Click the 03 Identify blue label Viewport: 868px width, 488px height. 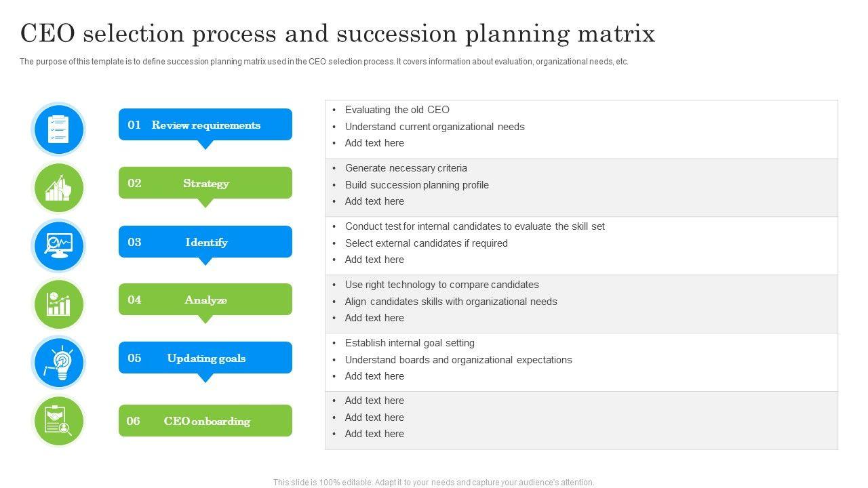(x=205, y=242)
